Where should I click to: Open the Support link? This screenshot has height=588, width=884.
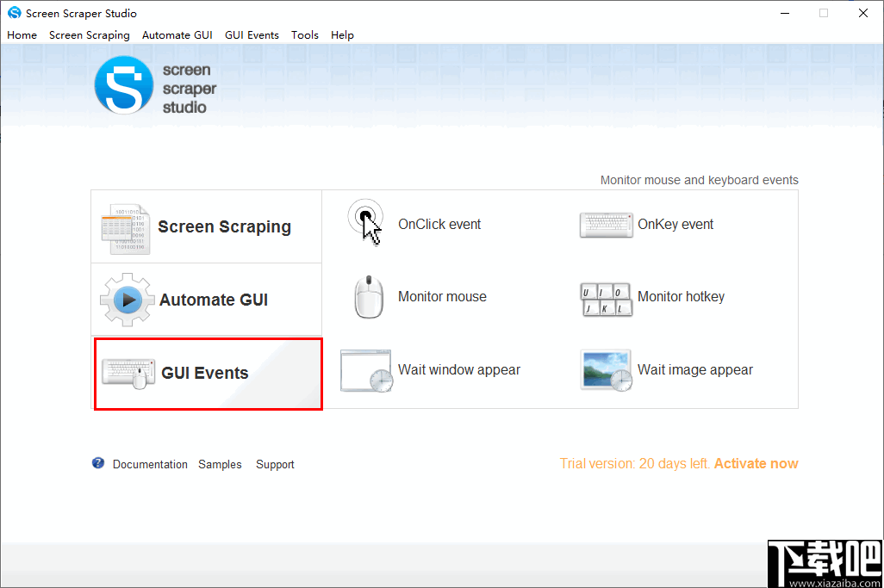point(275,464)
